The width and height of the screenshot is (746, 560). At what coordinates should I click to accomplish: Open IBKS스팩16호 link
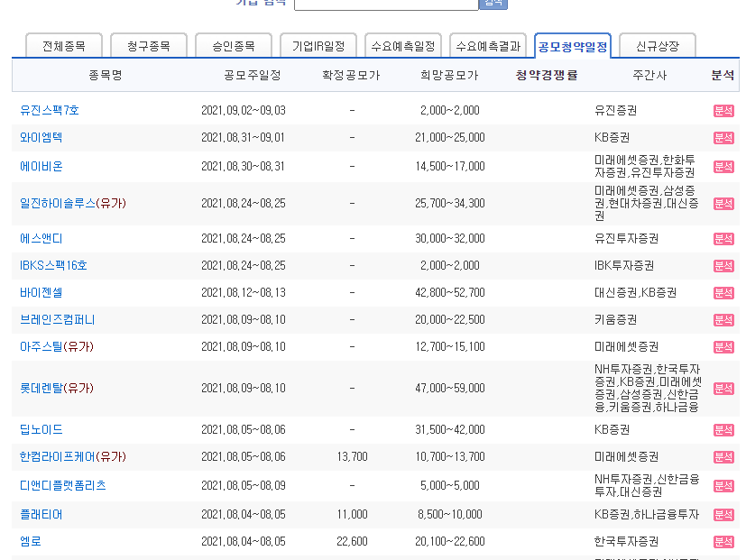53,265
